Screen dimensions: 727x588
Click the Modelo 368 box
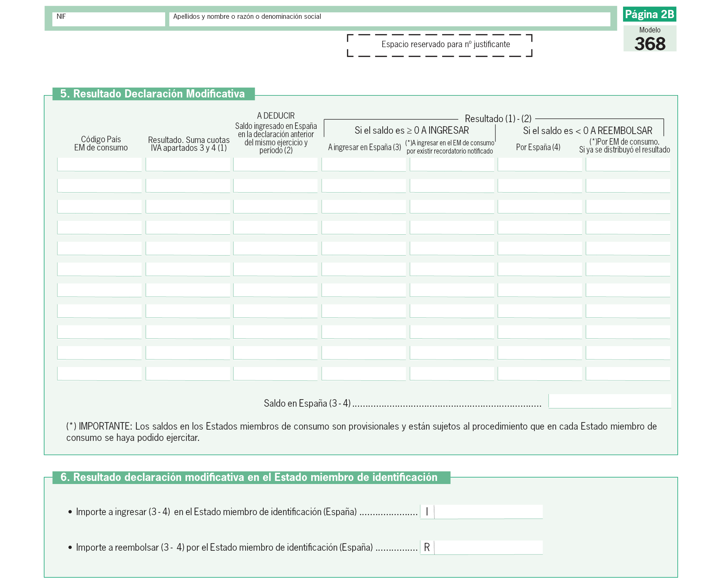point(650,39)
